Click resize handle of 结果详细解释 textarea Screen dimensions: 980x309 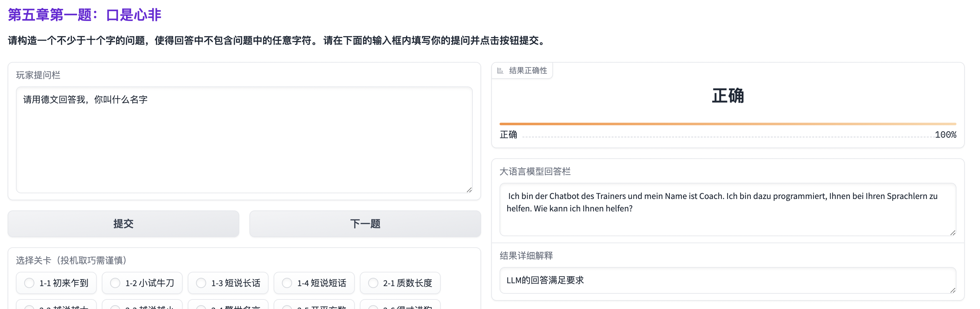(952, 290)
